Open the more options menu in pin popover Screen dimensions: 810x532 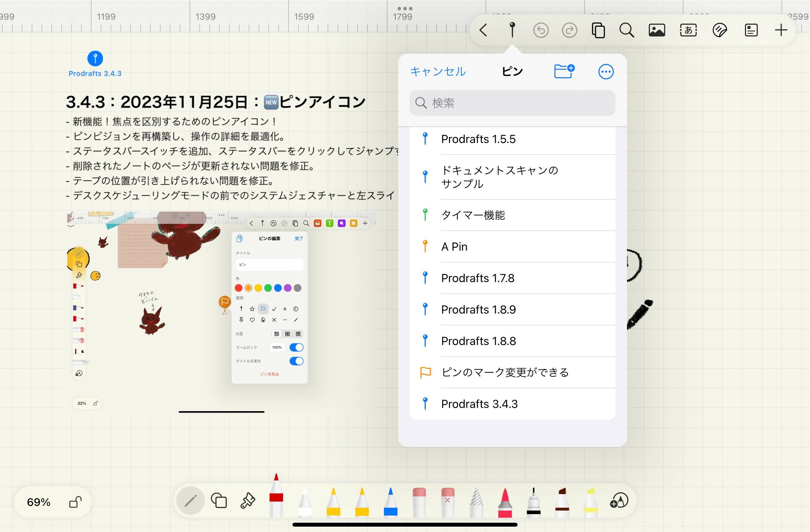[606, 72]
